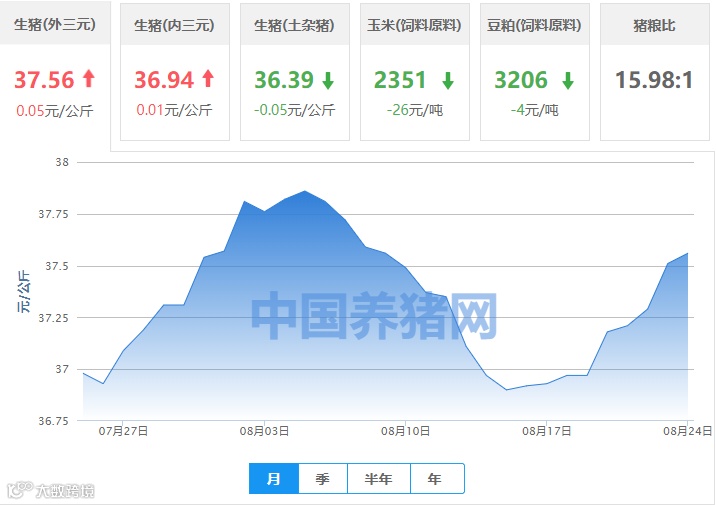This screenshot has height=505, width=716.
Task: Select the 年 range button
Action: point(437,479)
